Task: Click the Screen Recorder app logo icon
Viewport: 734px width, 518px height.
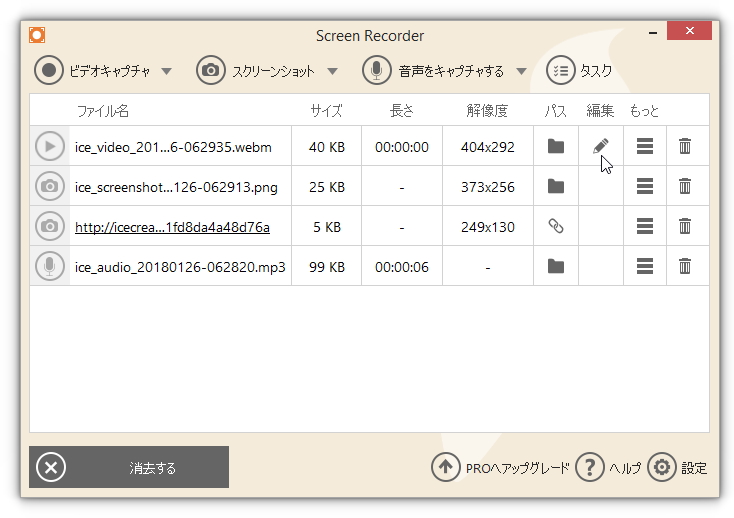Action: click(37, 35)
